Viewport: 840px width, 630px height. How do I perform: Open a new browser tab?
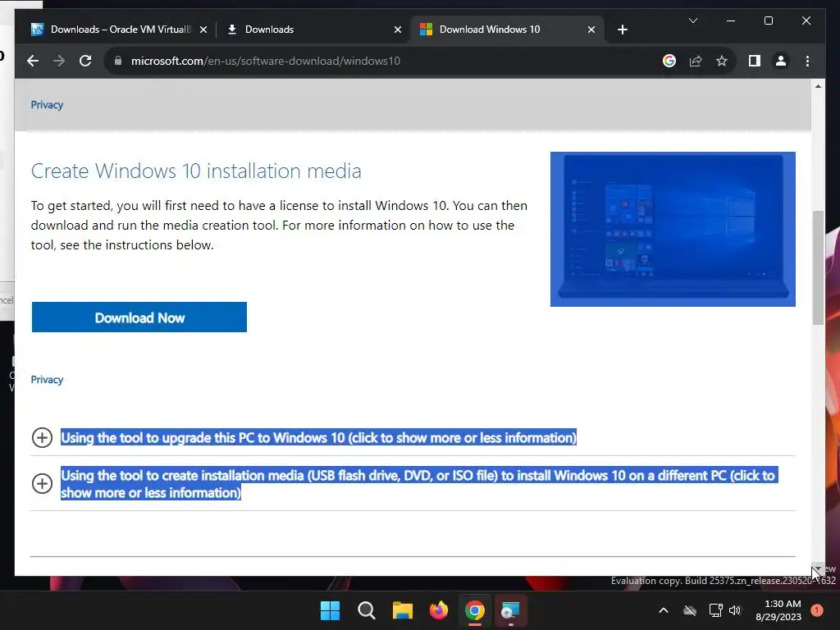[622, 30]
